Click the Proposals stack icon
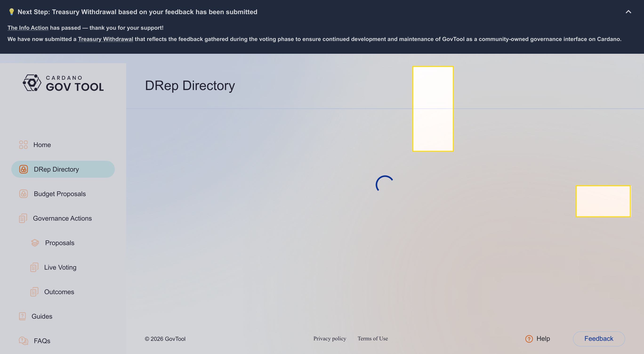 click(35, 243)
